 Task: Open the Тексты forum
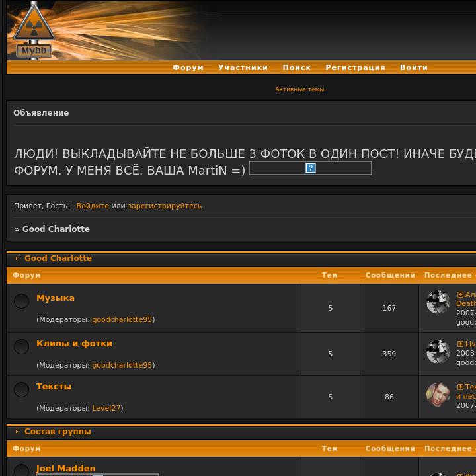click(54, 387)
